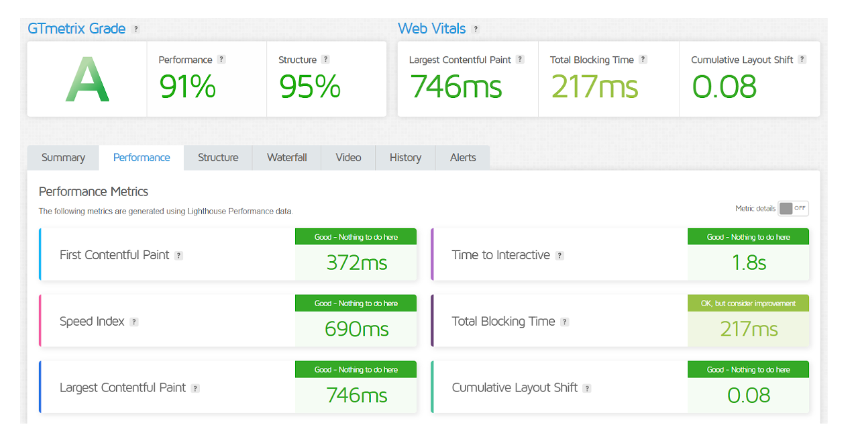Image resolution: width=868 pixels, height=443 pixels.
Task: Switch to the Summary tab
Action: pyautogui.click(x=63, y=158)
